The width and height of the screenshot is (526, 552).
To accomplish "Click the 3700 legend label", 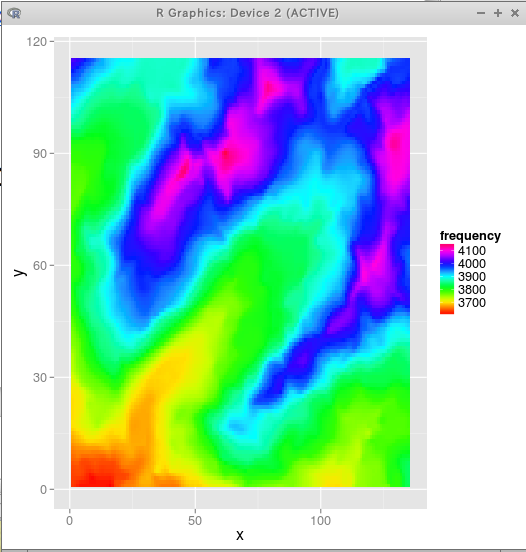I will [472, 303].
